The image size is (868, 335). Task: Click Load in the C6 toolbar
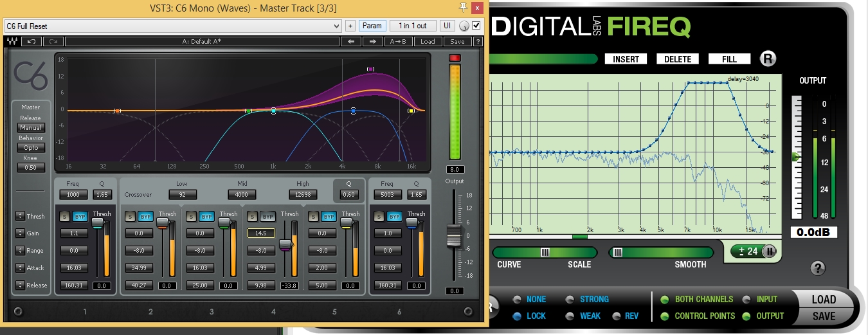pos(428,41)
